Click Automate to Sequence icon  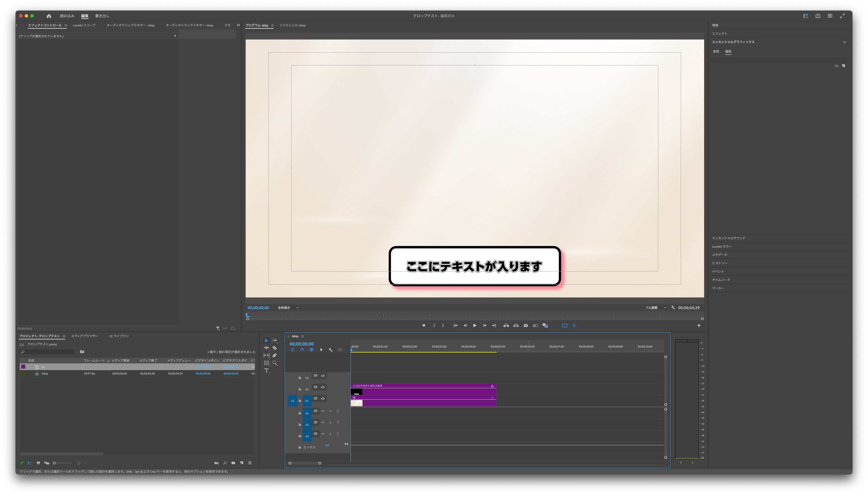(216, 463)
